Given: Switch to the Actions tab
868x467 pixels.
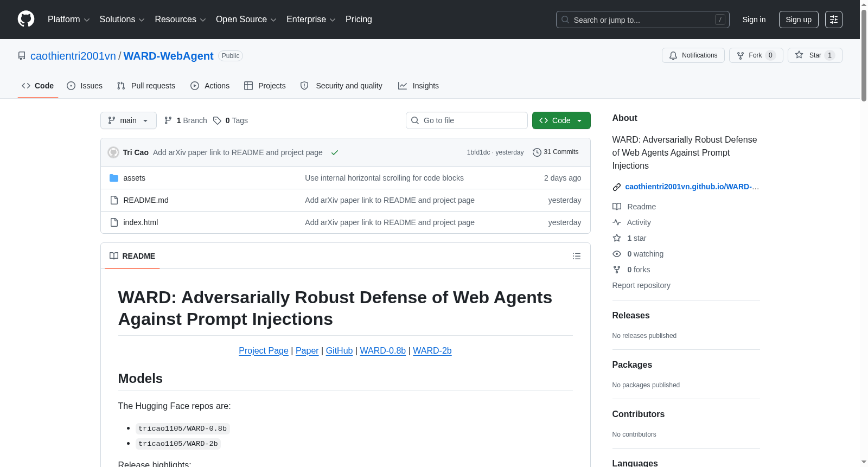Looking at the screenshot, I should (x=210, y=86).
